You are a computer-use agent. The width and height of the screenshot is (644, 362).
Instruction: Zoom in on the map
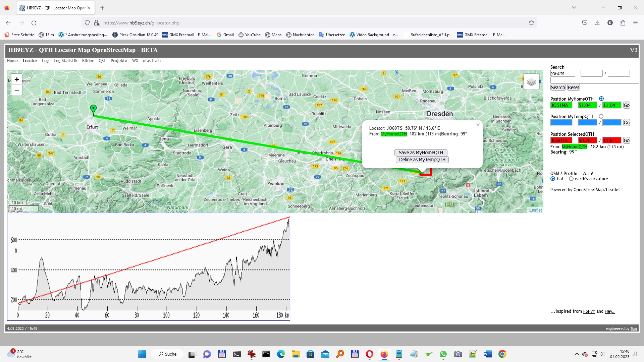click(x=17, y=79)
